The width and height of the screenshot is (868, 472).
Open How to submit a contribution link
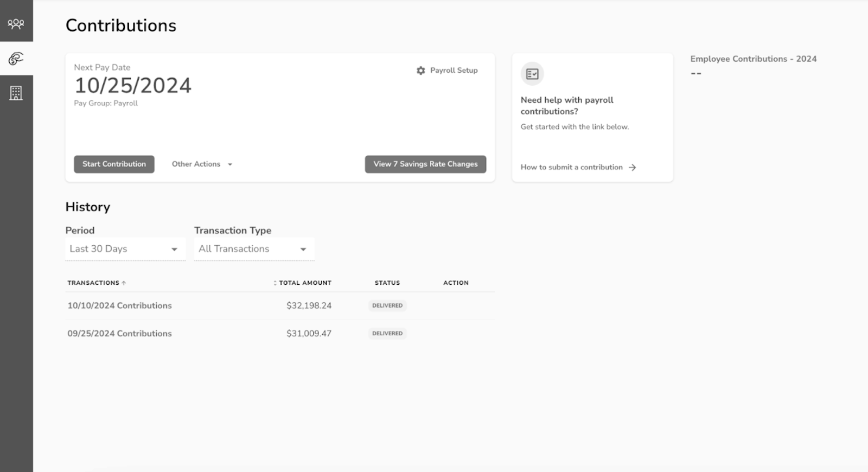(571, 168)
